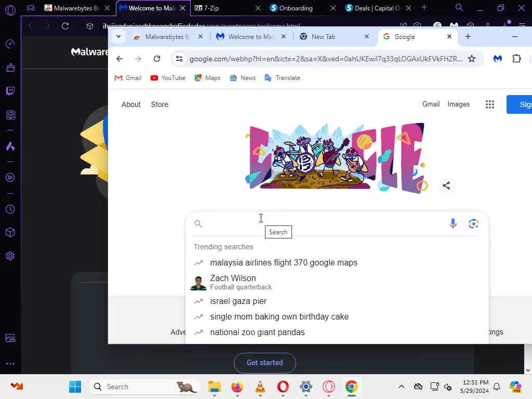Screen dimensions: 532x399
Task: Open GX Control speedometer icon in sidebar
Action: [10, 44]
